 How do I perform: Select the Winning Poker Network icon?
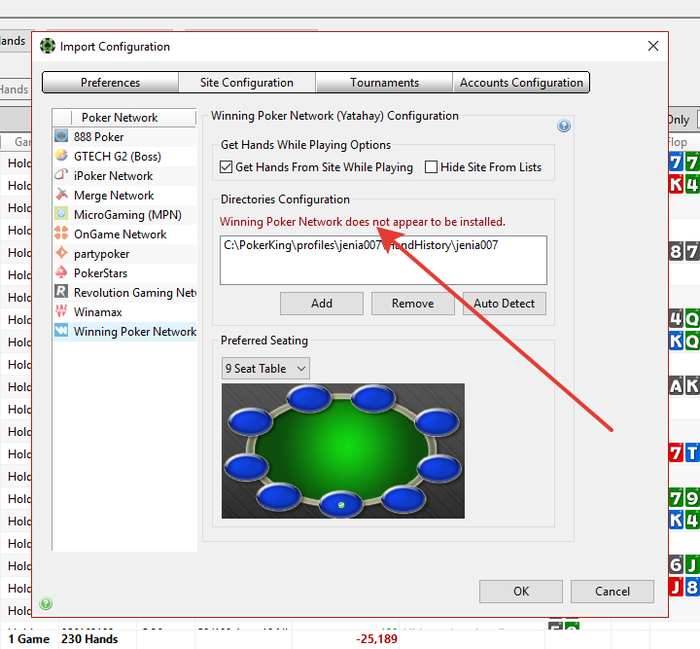point(61,331)
